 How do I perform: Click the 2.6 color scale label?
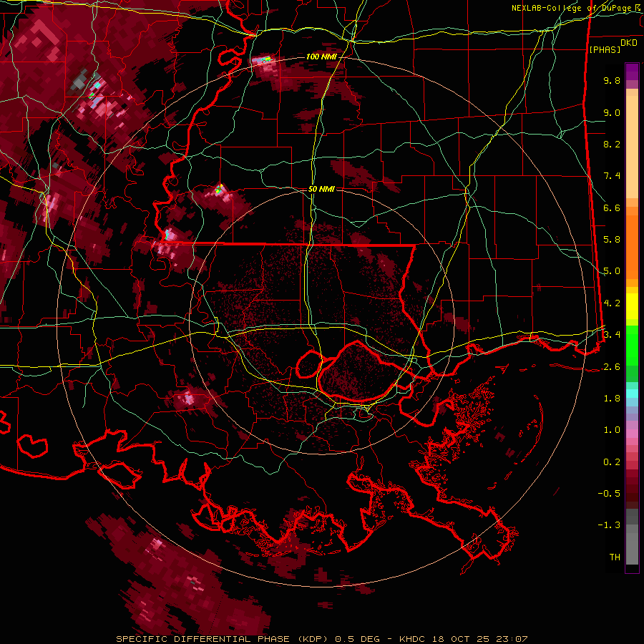(612, 367)
